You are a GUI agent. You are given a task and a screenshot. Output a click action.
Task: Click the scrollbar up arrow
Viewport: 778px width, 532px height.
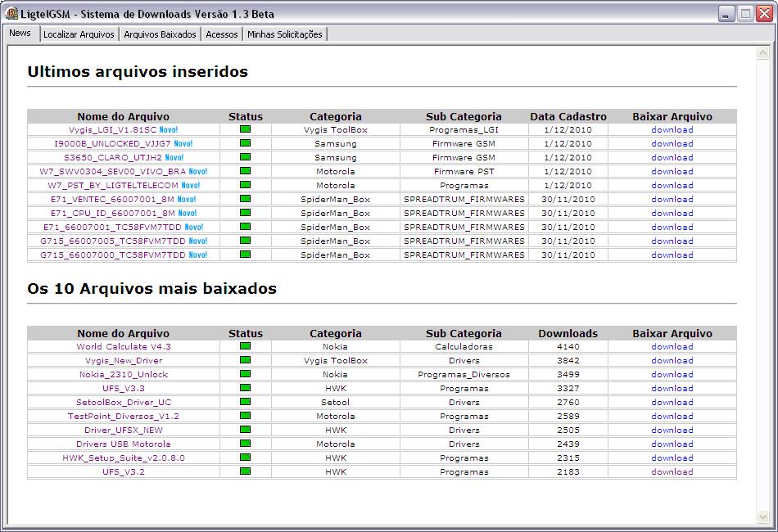click(x=763, y=52)
